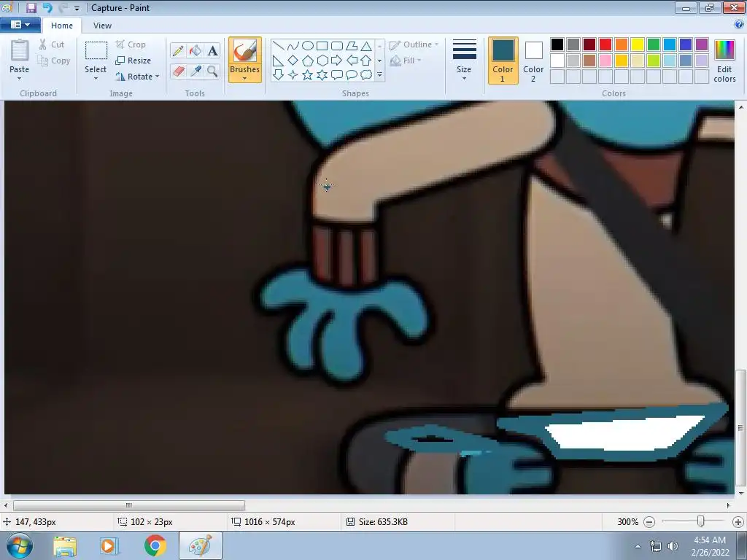The height and width of the screenshot is (560, 747).
Task: Open the Paint file menu button
Action: pyautogui.click(x=20, y=25)
